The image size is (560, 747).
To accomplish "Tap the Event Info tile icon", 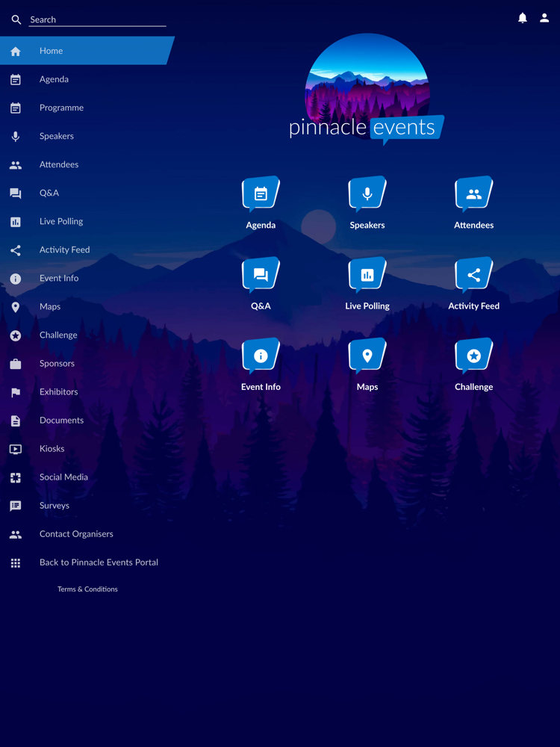I will click(x=261, y=356).
